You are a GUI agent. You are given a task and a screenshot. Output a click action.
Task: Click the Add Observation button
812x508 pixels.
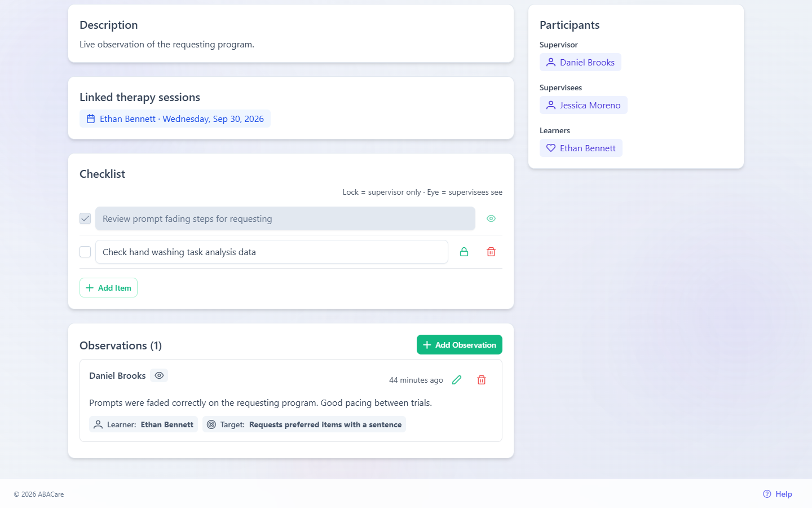coord(460,345)
